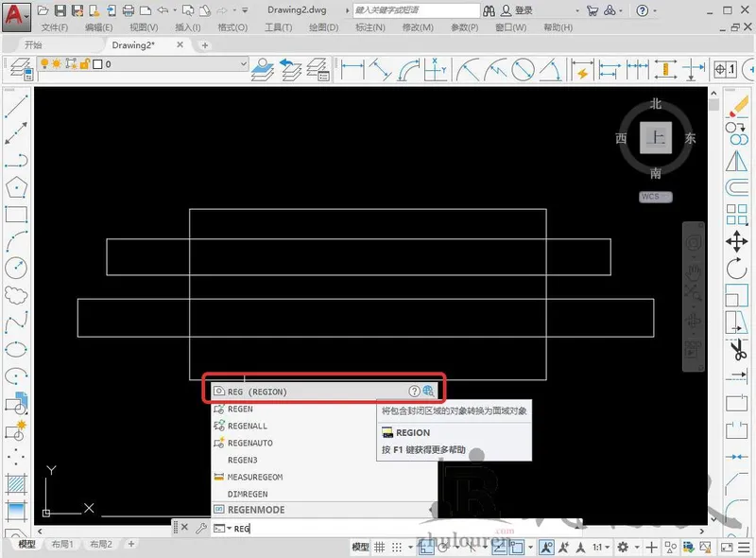
Task: Click the Arc Length dimension icon
Action: [x=408, y=70]
